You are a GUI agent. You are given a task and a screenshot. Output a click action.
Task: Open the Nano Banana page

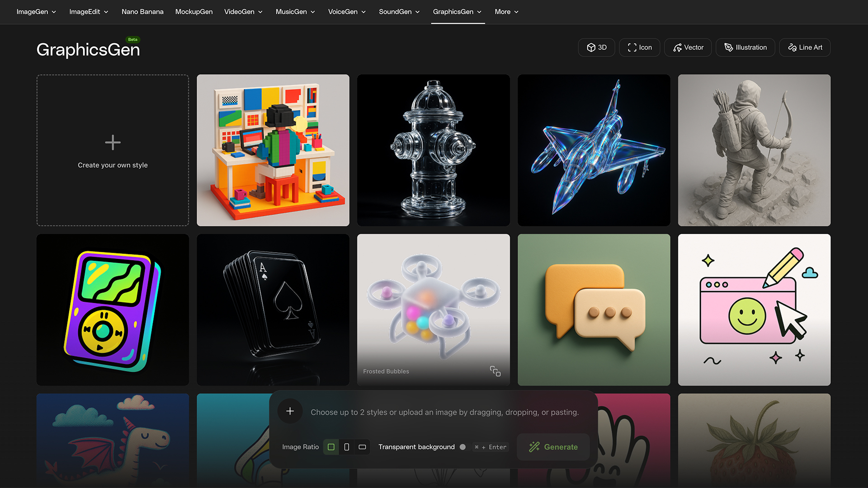(142, 12)
